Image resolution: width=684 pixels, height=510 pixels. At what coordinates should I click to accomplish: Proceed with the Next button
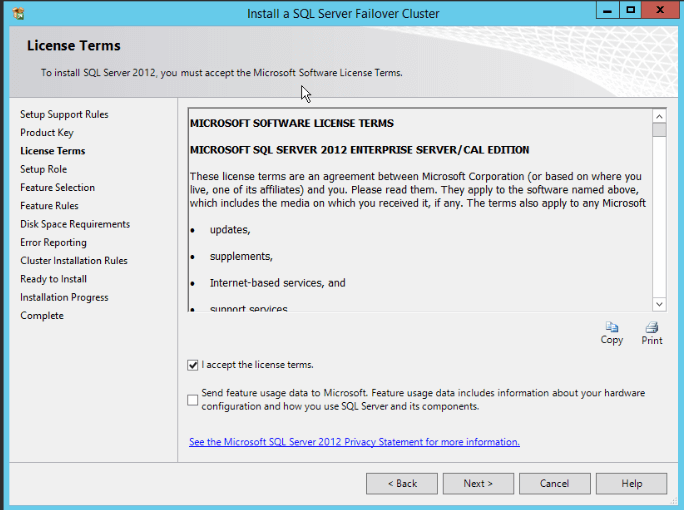(478, 484)
